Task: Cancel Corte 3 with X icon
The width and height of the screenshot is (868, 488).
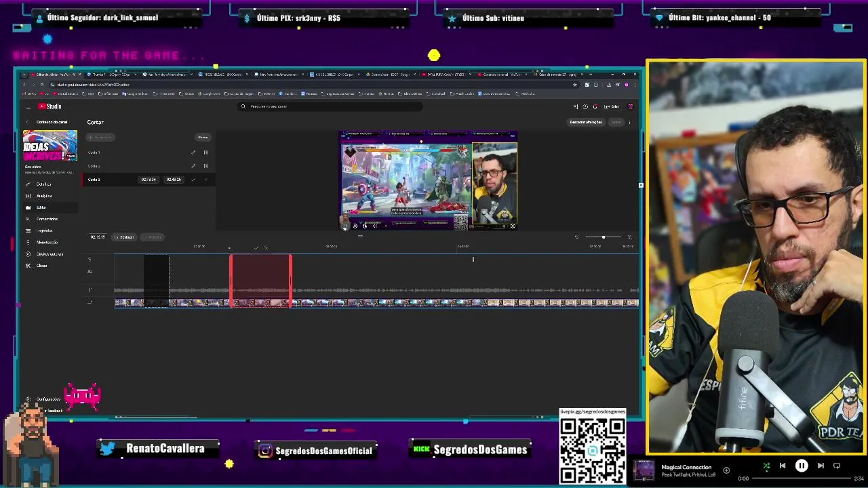Action: [206, 180]
